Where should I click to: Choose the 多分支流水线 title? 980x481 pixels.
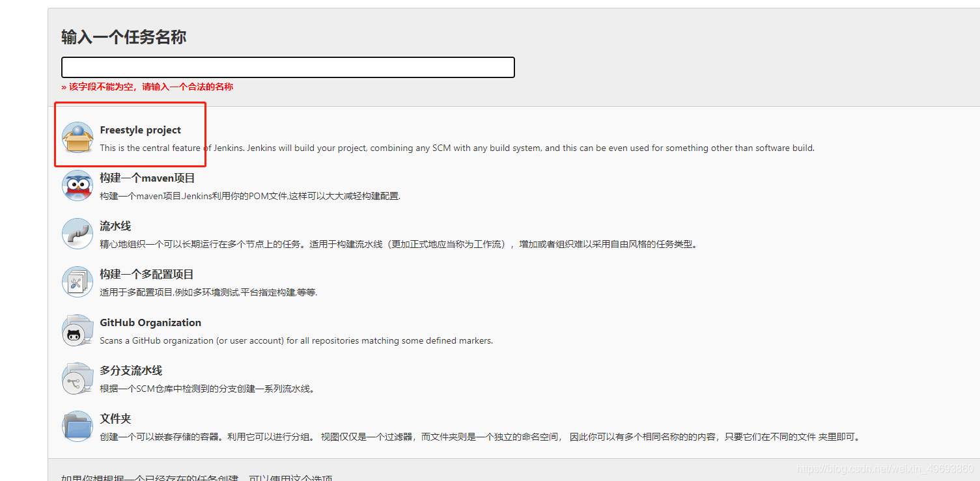(x=131, y=370)
